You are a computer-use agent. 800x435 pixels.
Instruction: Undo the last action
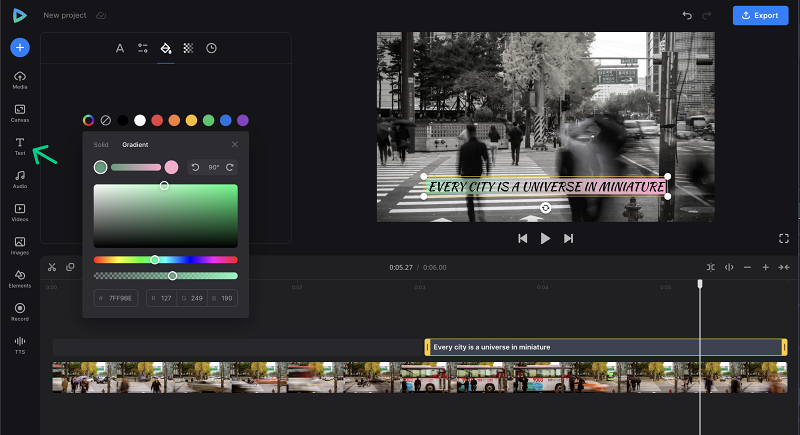pyautogui.click(x=687, y=15)
